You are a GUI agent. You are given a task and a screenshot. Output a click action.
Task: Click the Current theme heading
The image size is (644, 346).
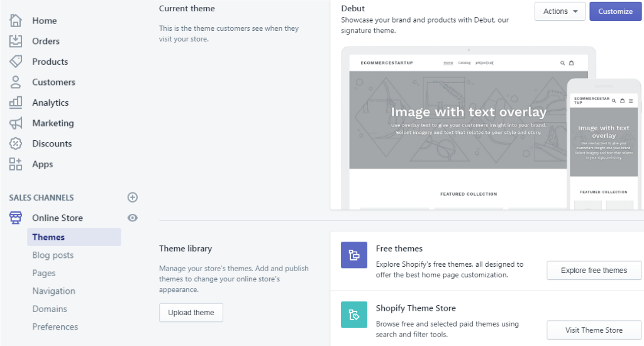pyautogui.click(x=187, y=8)
